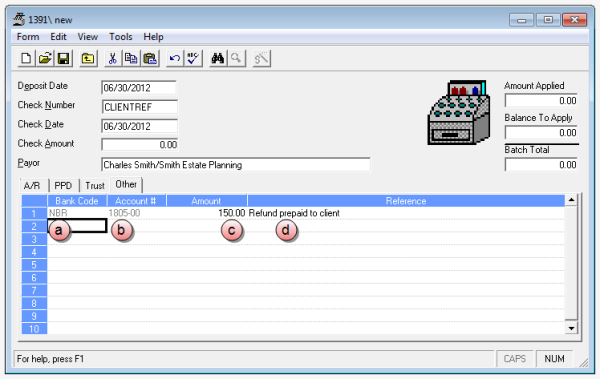Viewport: 600px width, 379px height.
Task: Select the 'Refund prepaid to client' reference cell
Action: point(406,213)
